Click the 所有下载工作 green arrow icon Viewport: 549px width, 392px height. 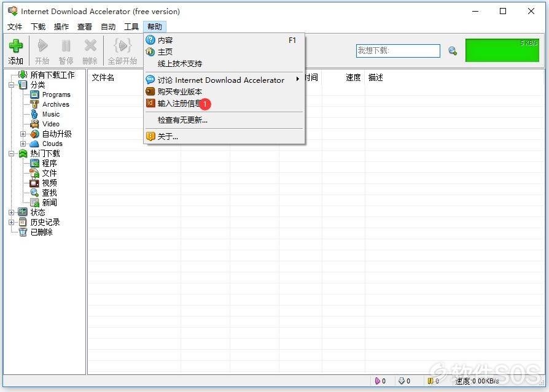coord(23,74)
